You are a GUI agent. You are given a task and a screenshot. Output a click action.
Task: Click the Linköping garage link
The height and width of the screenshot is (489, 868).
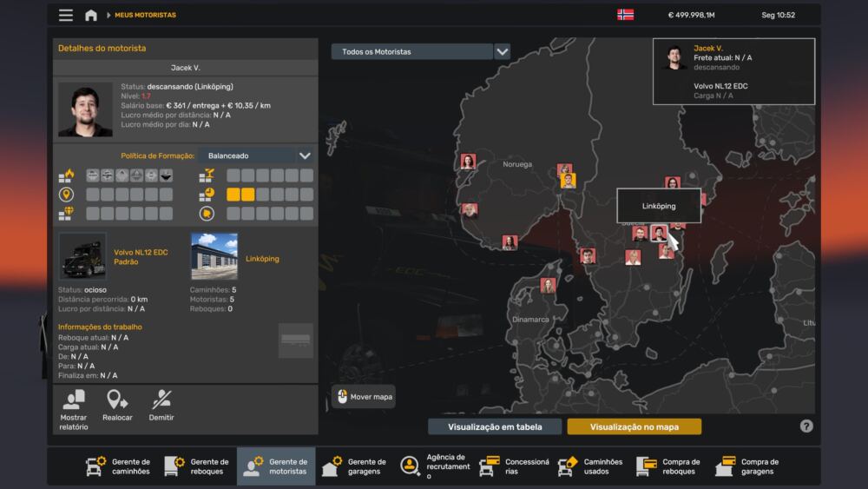pos(261,259)
